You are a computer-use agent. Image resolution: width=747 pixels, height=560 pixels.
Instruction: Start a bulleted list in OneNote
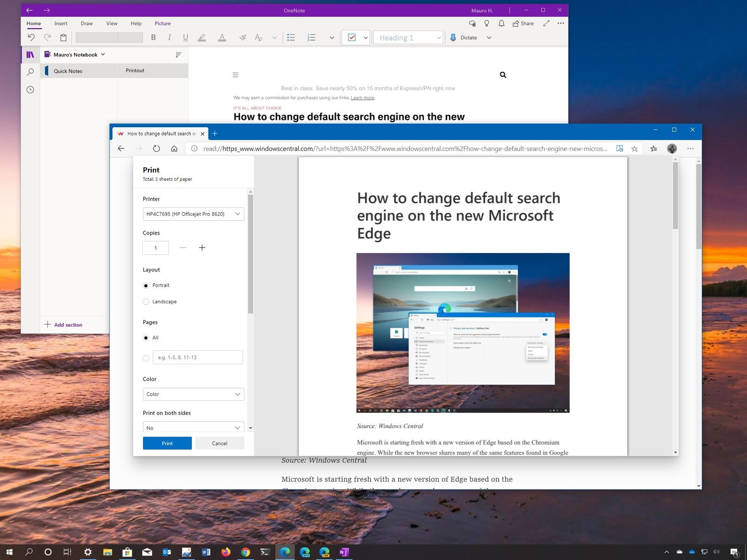click(291, 37)
